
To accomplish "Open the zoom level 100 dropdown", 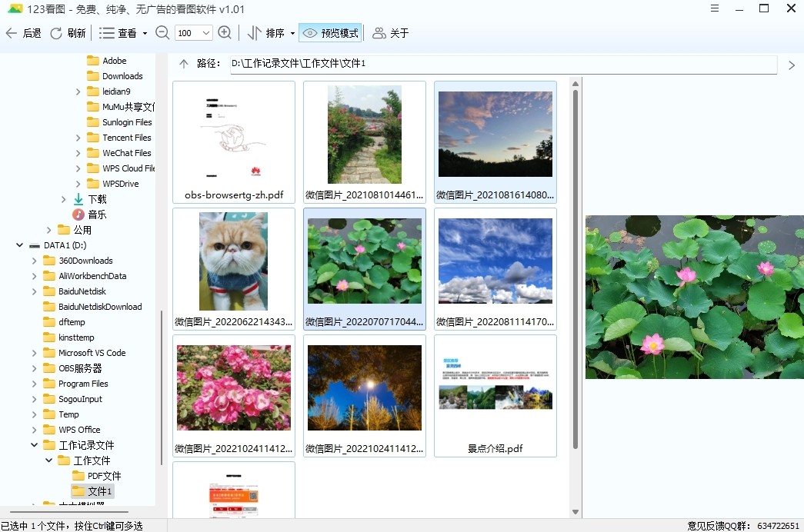I will coord(205,32).
